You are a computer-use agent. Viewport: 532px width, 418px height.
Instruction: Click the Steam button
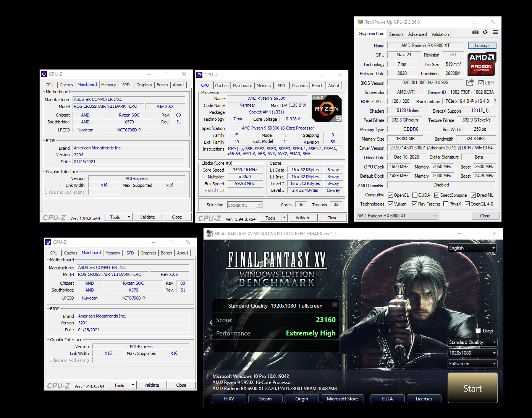tap(265, 399)
